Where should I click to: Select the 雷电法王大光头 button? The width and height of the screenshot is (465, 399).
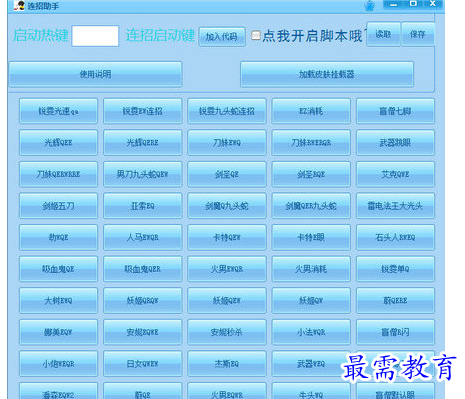coord(395,206)
